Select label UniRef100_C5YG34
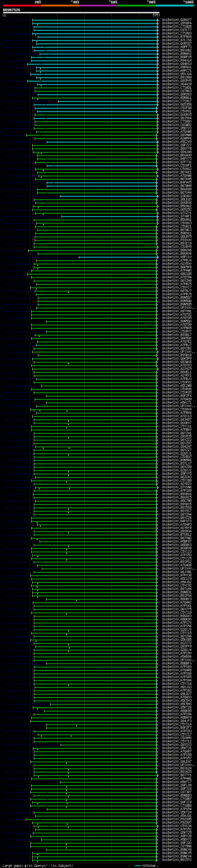 pyautogui.click(x=176, y=826)
